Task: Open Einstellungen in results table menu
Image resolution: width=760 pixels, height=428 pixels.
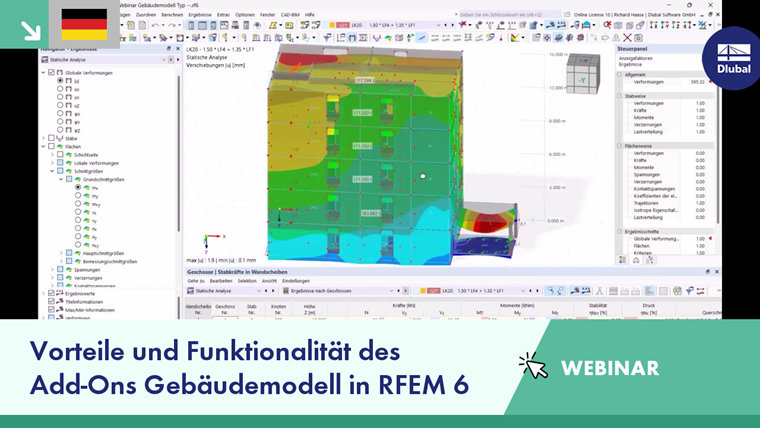Action: tap(296, 281)
